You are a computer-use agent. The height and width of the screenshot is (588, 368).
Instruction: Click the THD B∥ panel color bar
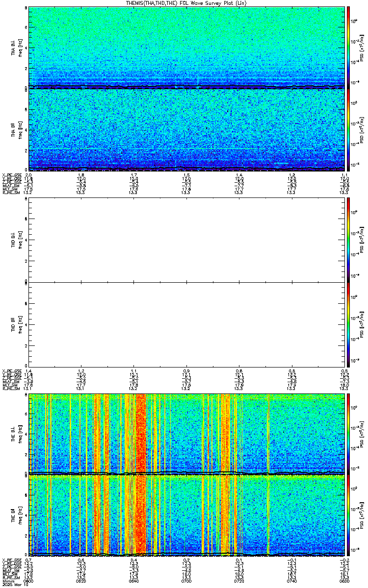tap(348, 324)
